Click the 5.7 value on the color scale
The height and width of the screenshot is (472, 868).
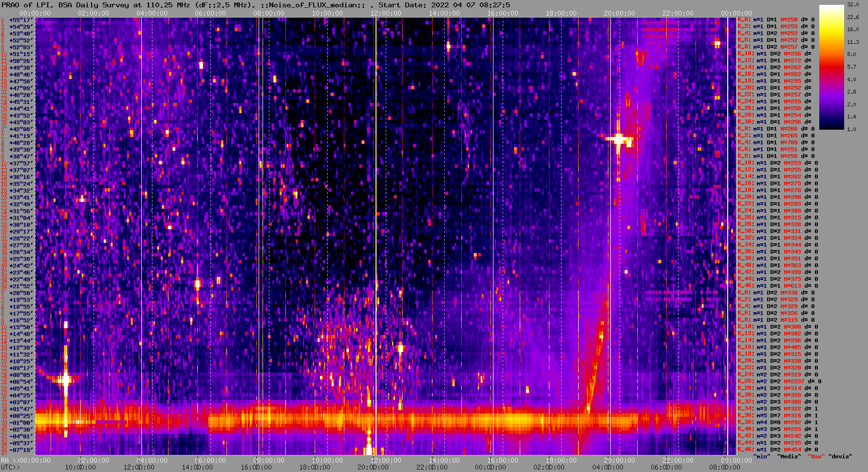pos(851,67)
